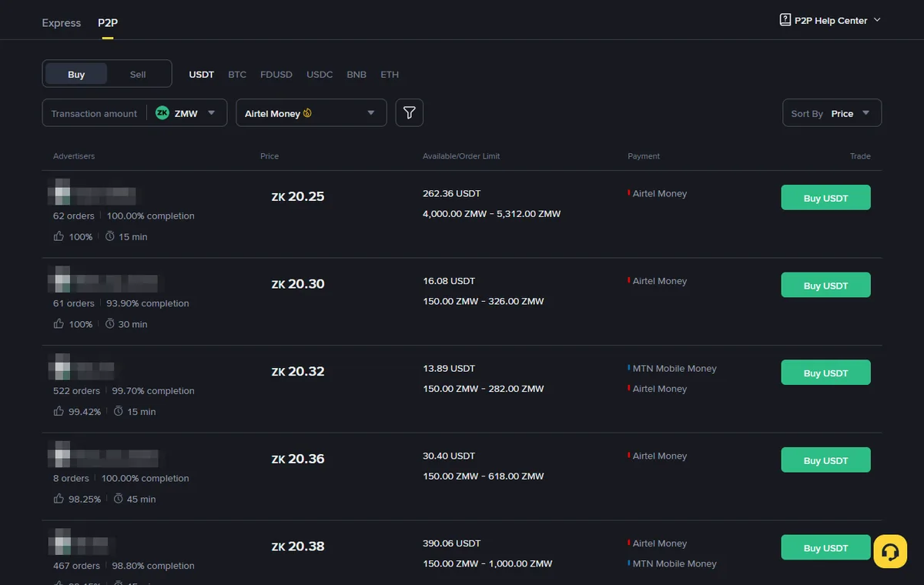Click the 93.90% completion text
This screenshot has height=585, width=924.
148,303
